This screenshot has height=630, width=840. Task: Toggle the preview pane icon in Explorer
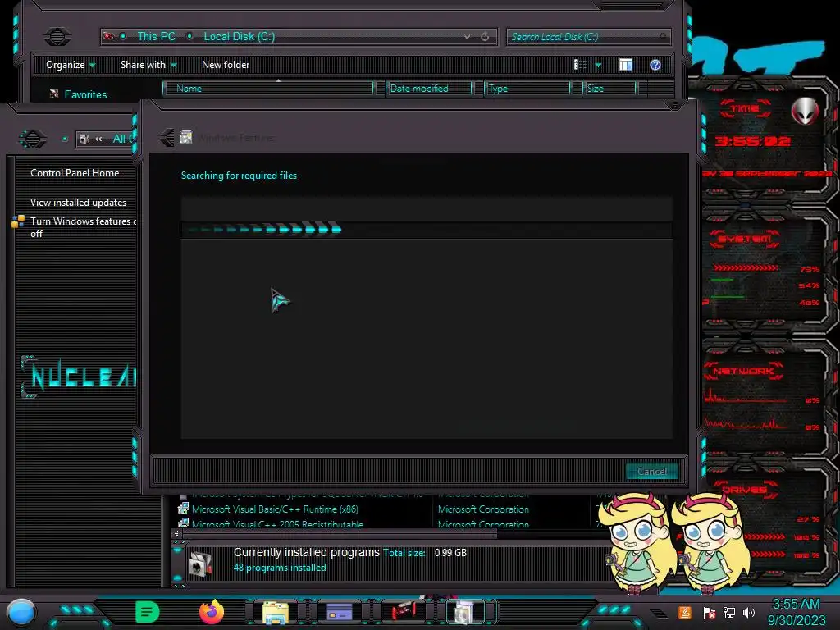pyautogui.click(x=626, y=65)
